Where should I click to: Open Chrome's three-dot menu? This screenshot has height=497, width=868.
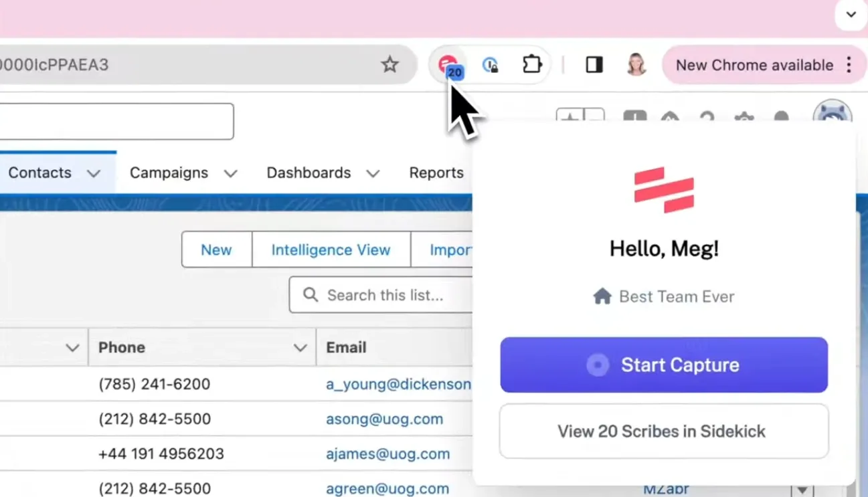[849, 64]
